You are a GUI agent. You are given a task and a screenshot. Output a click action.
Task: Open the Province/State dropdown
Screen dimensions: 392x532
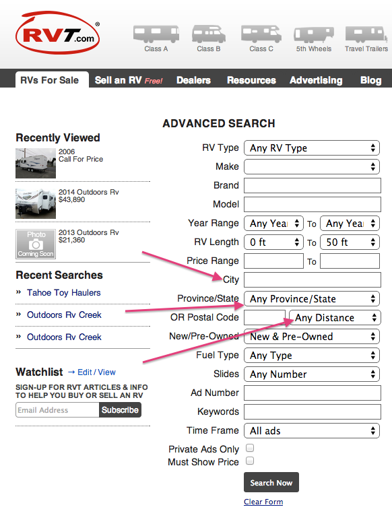tap(312, 298)
